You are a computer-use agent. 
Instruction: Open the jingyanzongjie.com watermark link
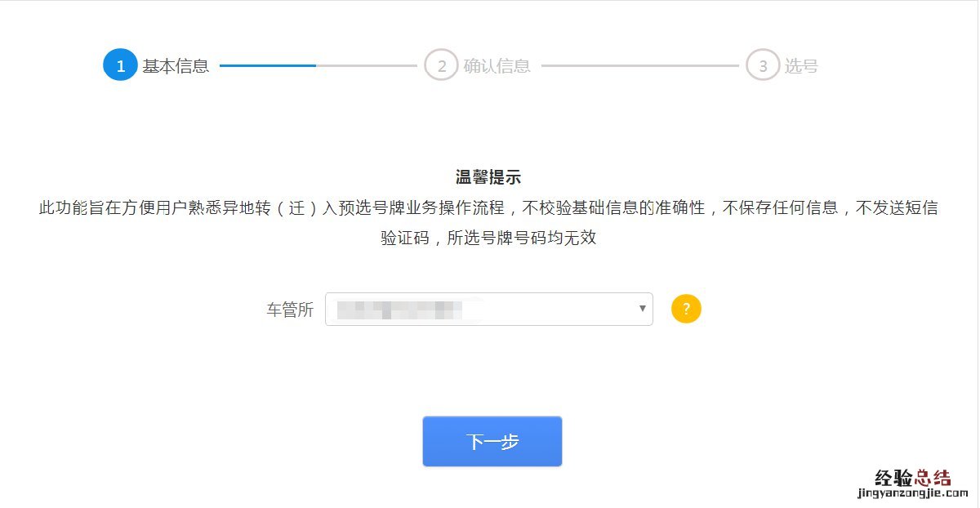point(912,493)
